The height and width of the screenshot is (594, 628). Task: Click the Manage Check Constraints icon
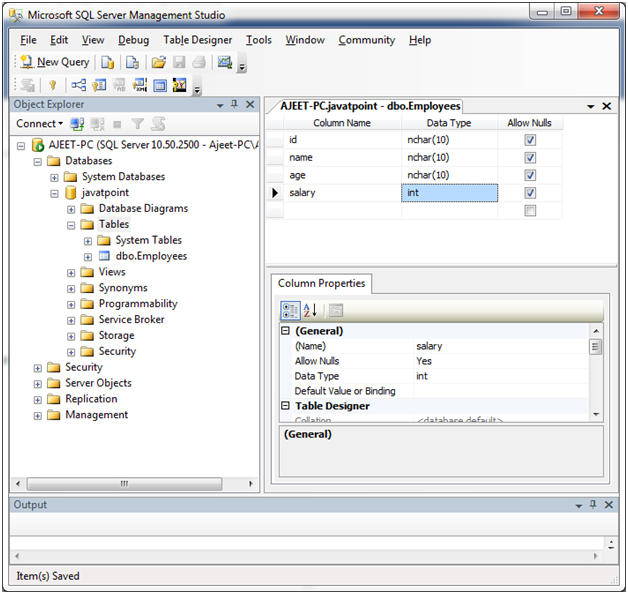[x=160, y=85]
